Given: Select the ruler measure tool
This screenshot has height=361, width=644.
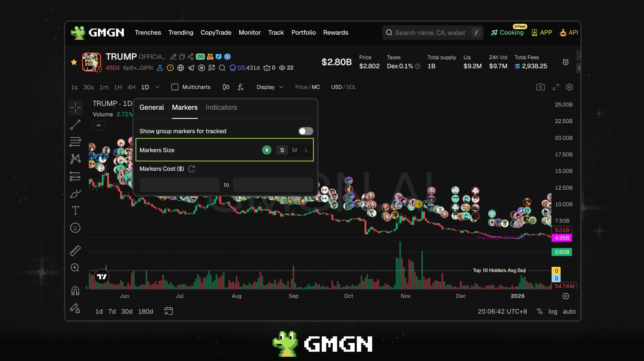Looking at the screenshot, I should point(75,251).
